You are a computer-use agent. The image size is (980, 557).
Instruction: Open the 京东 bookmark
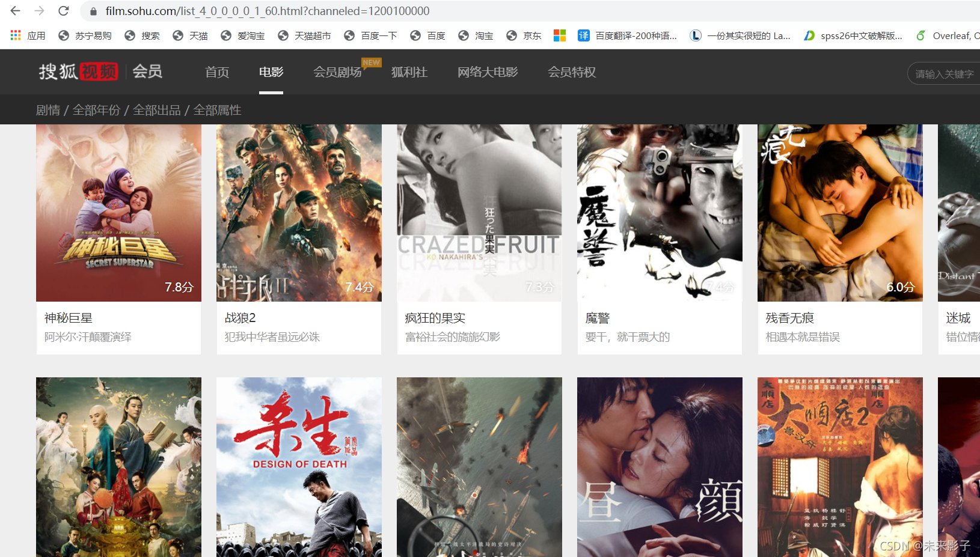click(x=524, y=35)
